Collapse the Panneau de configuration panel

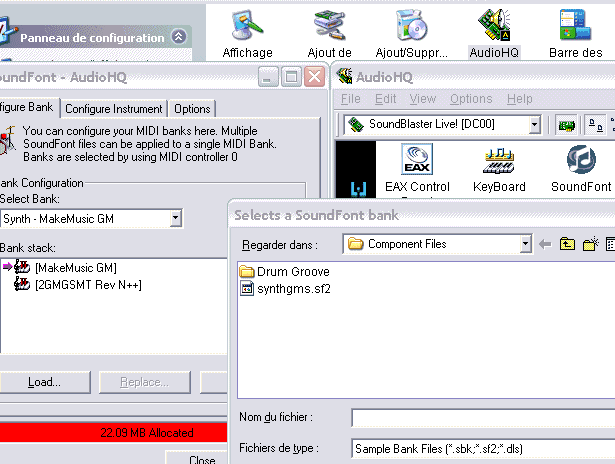(178, 37)
